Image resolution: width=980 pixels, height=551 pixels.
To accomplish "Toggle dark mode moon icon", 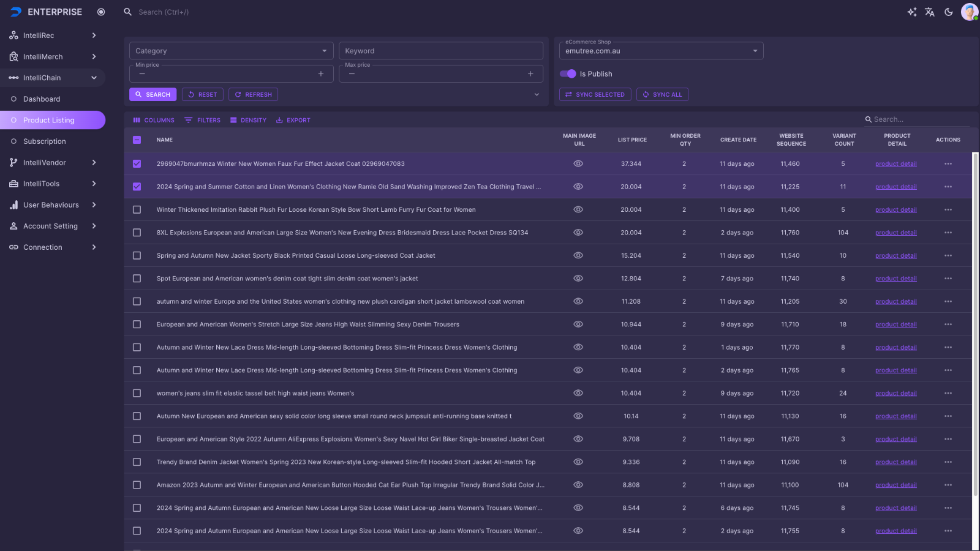I will pyautogui.click(x=949, y=12).
